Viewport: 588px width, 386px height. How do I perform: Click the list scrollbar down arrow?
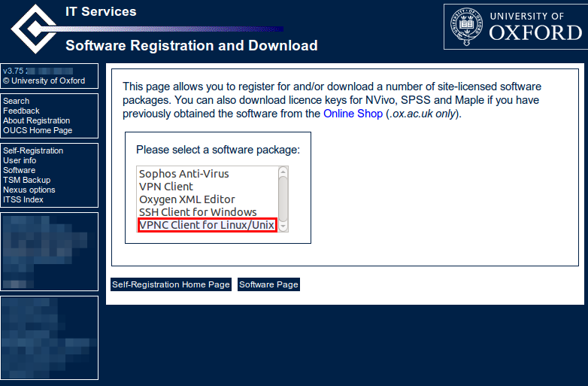point(283,226)
